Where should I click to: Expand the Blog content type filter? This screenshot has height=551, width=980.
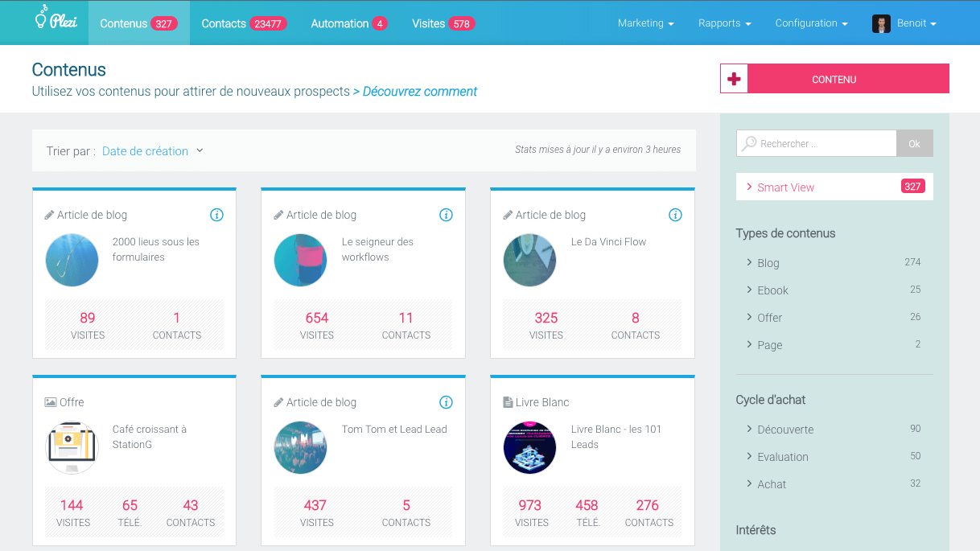coord(768,263)
